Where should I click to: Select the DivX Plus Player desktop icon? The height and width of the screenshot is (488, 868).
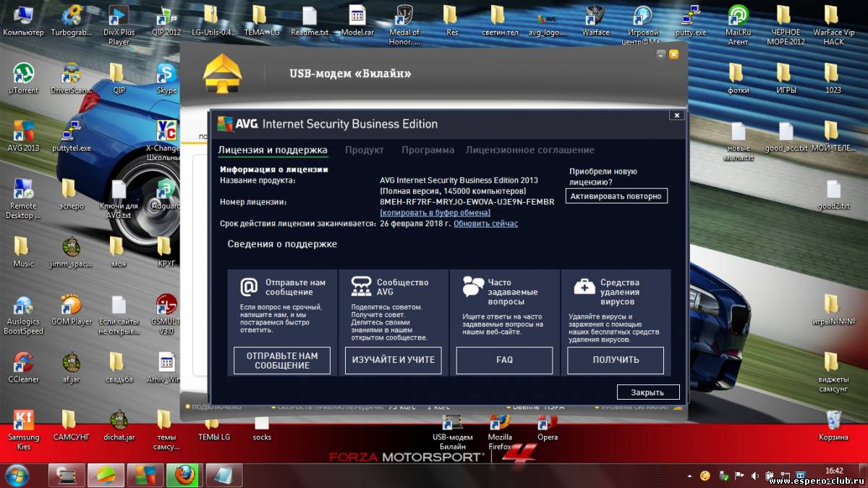coord(119,25)
